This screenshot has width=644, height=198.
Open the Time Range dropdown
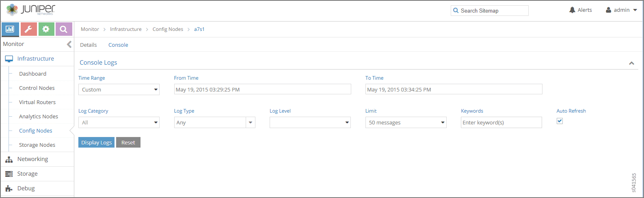tap(119, 89)
